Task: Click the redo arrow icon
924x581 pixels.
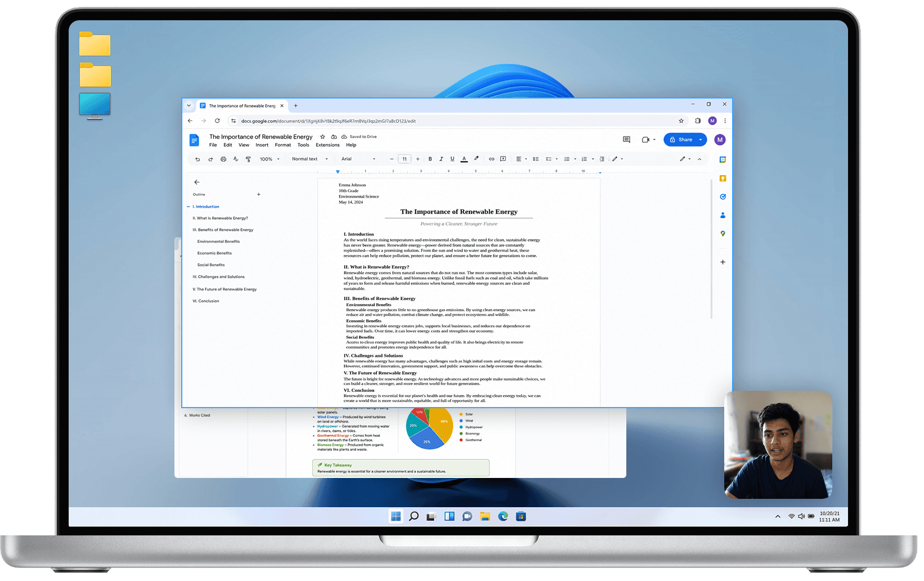Action: pos(210,159)
